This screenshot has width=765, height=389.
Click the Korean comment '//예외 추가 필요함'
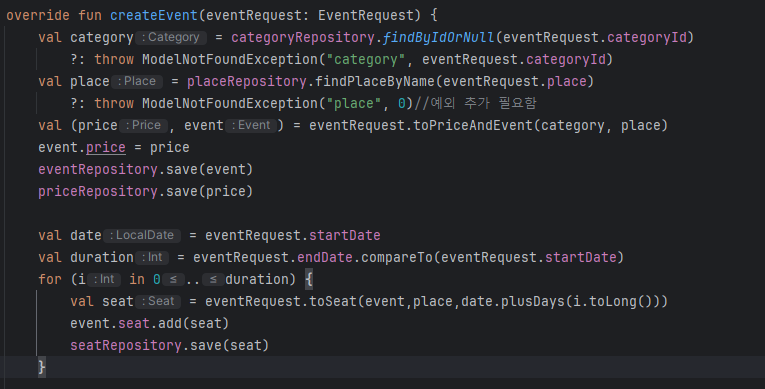pyautogui.click(x=475, y=103)
